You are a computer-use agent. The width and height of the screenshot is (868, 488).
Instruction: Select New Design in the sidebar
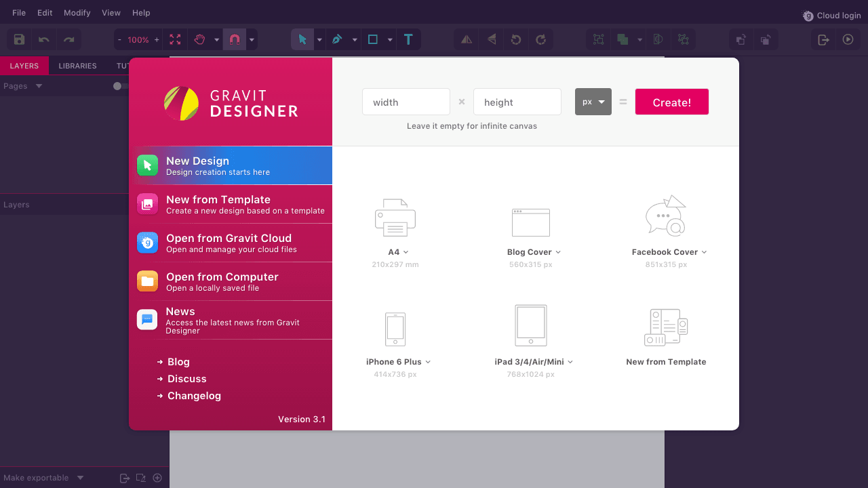coord(231,165)
